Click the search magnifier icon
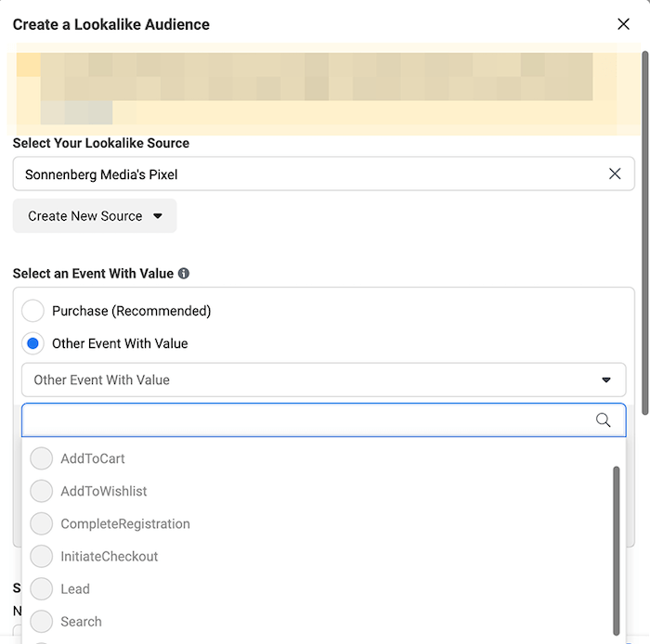Image resolution: width=650 pixels, height=644 pixels. pyautogui.click(x=603, y=420)
